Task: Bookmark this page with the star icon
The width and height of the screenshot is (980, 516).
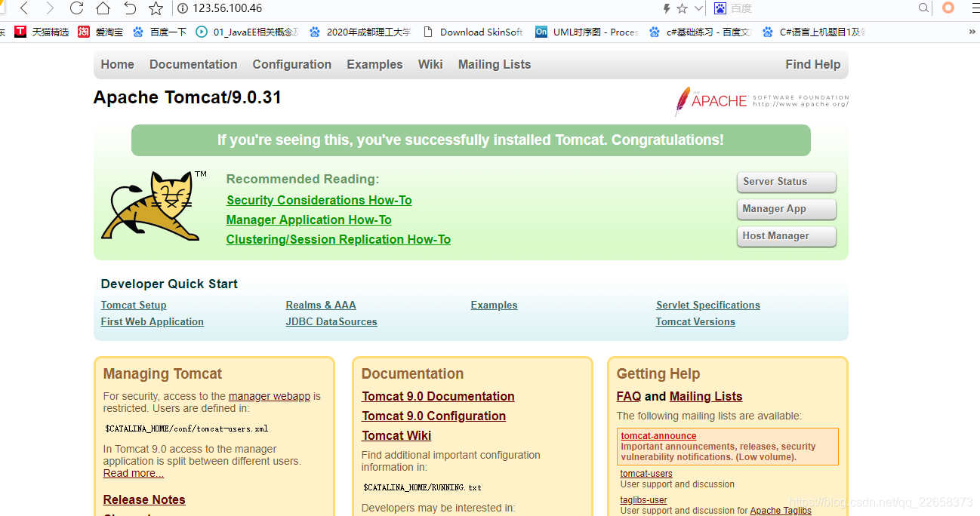Action: click(x=156, y=8)
